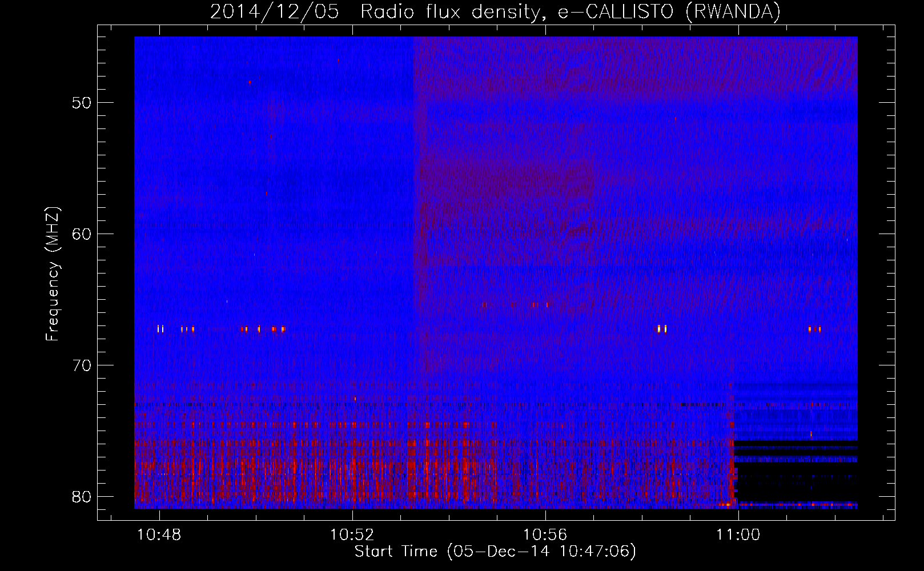Click the date '2014/12/05' in the title

tap(274, 12)
